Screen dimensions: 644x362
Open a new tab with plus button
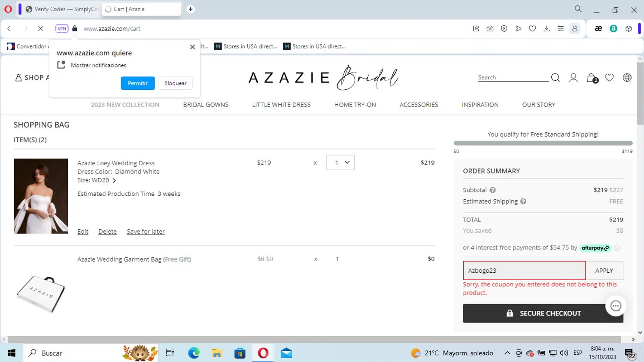pyautogui.click(x=191, y=9)
